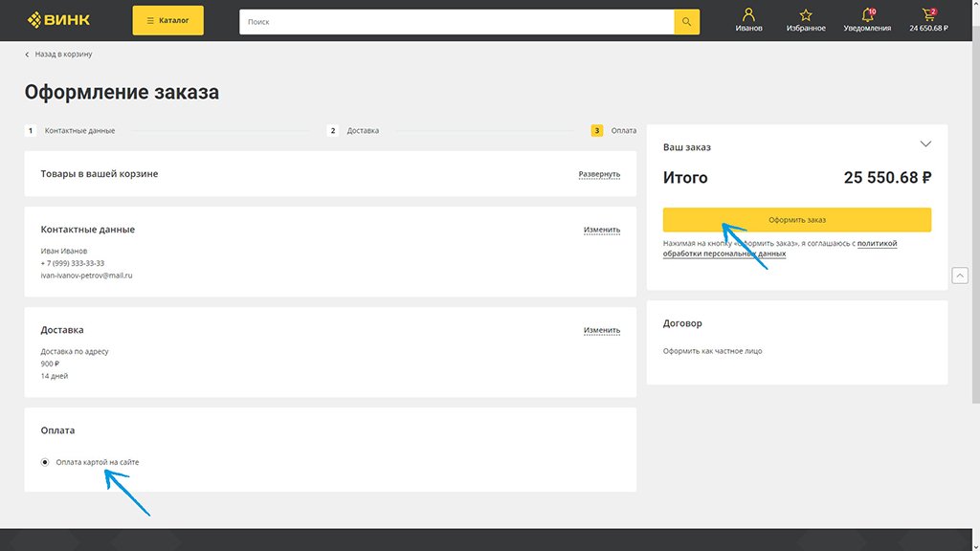
Task: Click the total 25 550.68 ₽ amount
Action: click(x=887, y=178)
